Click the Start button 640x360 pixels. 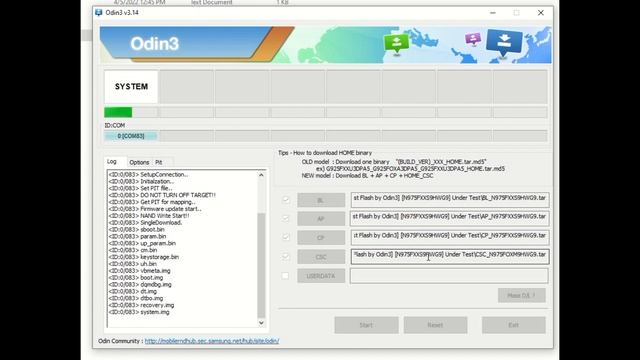click(x=366, y=325)
